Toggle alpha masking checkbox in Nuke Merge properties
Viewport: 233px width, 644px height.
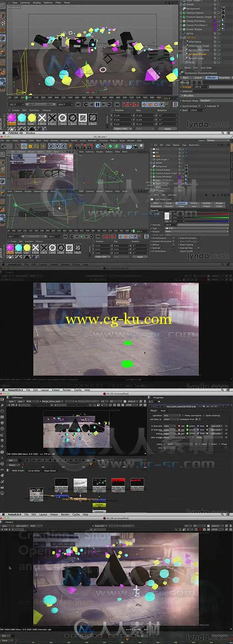(x=204, y=416)
